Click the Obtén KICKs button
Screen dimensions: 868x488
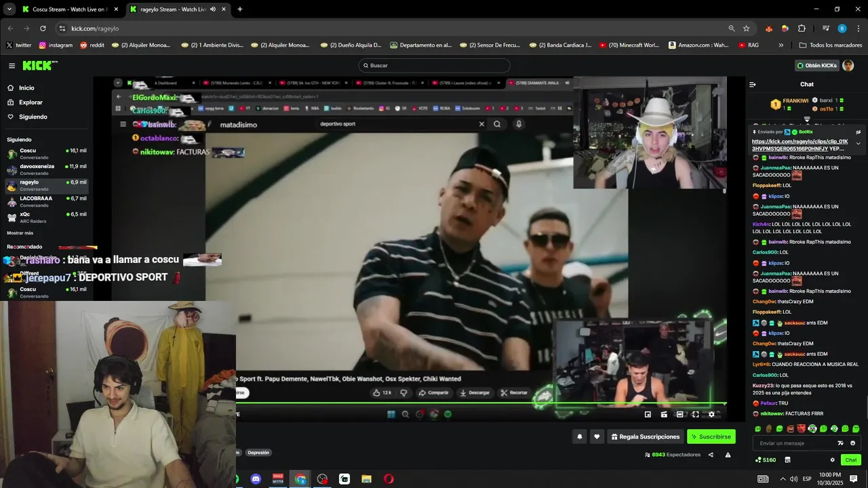tap(816, 66)
